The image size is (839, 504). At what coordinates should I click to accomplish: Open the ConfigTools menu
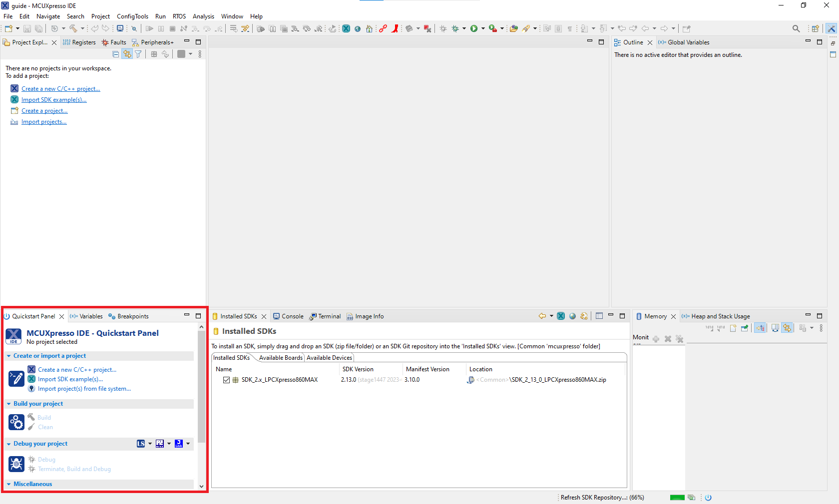[x=132, y=16]
